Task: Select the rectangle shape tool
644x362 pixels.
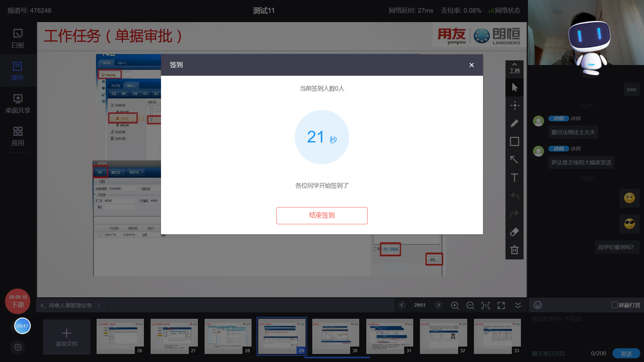Action: tap(514, 141)
